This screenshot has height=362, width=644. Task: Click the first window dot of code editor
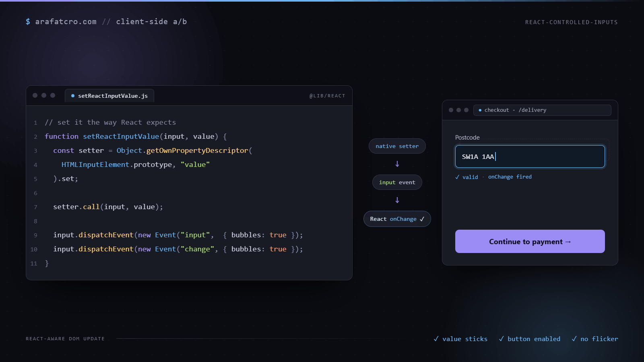(x=35, y=95)
